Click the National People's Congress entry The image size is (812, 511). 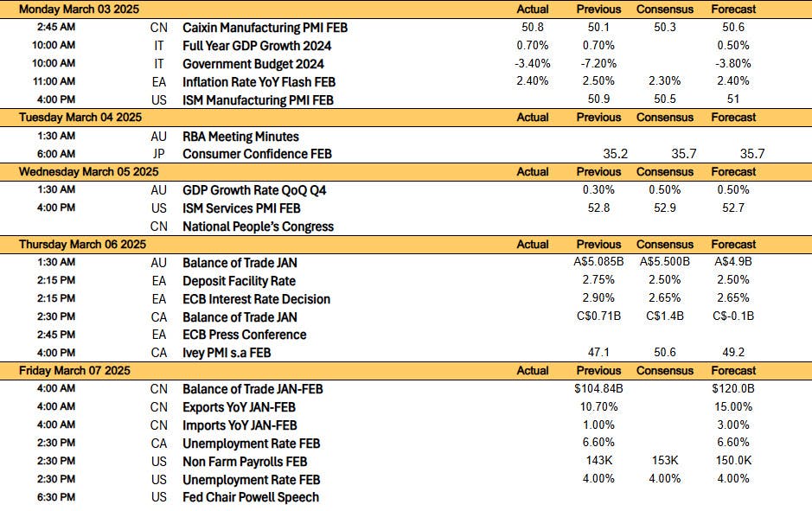[x=258, y=227]
